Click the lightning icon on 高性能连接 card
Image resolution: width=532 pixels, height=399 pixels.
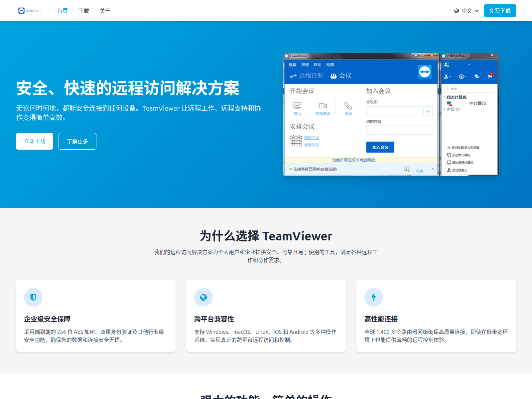pos(374,297)
